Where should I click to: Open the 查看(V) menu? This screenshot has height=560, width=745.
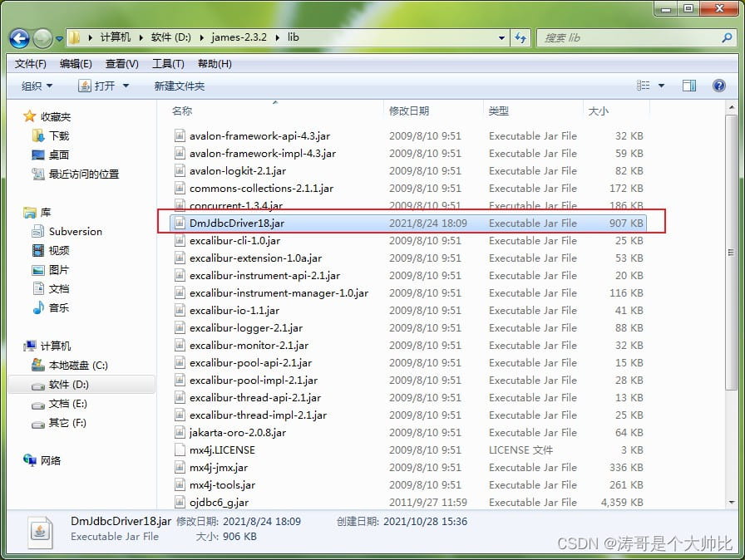121,64
